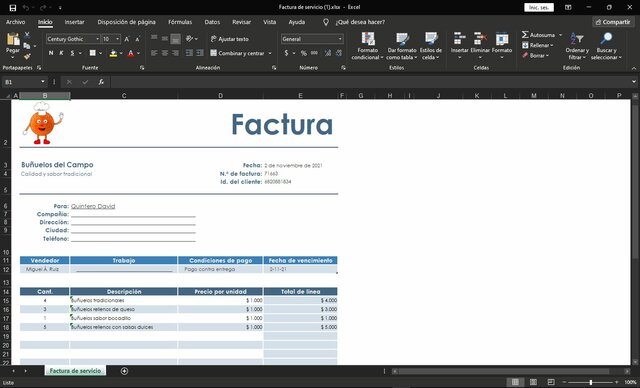Toggle bottom vertical alignment

coord(176,39)
